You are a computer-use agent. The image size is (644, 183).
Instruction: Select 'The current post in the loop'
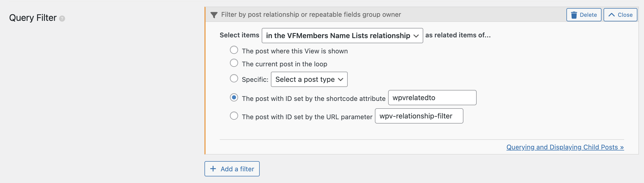[234, 63]
